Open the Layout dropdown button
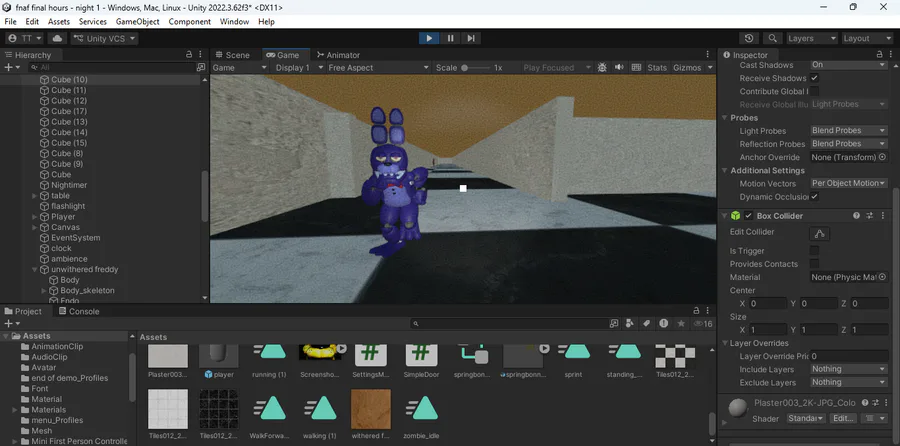The width and height of the screenshot is (900, 446). [866, 38]
